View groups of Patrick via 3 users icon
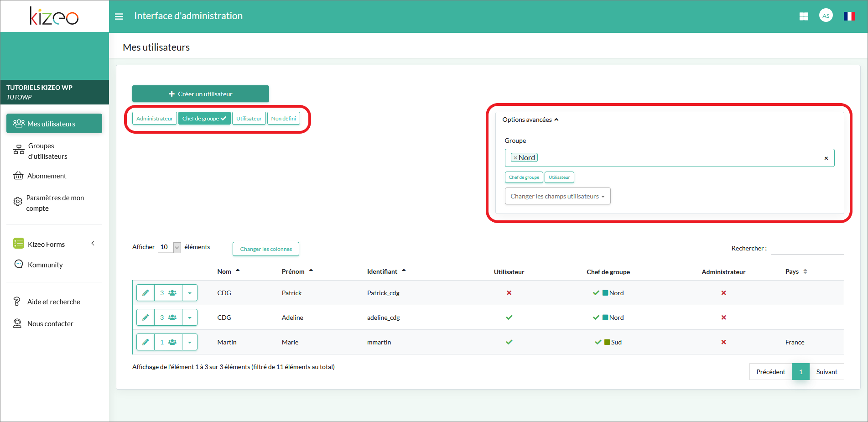Viewport: 868px width, 422px height. 168,293
